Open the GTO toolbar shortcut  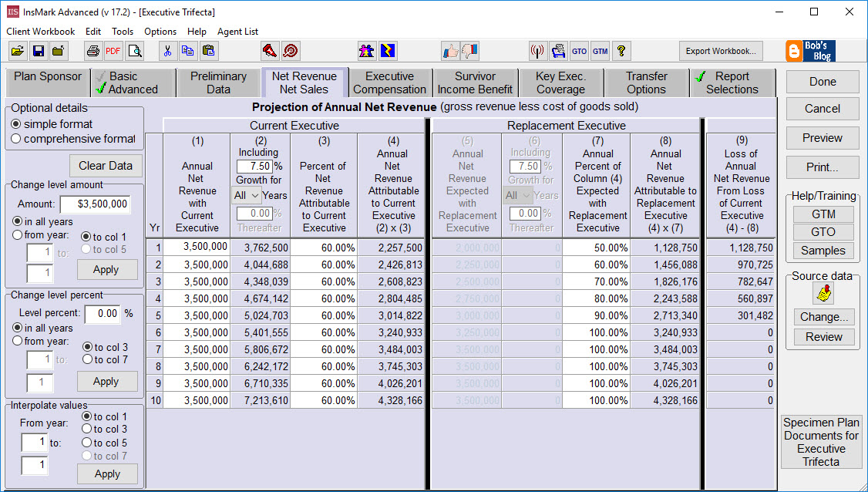point(579,51)
